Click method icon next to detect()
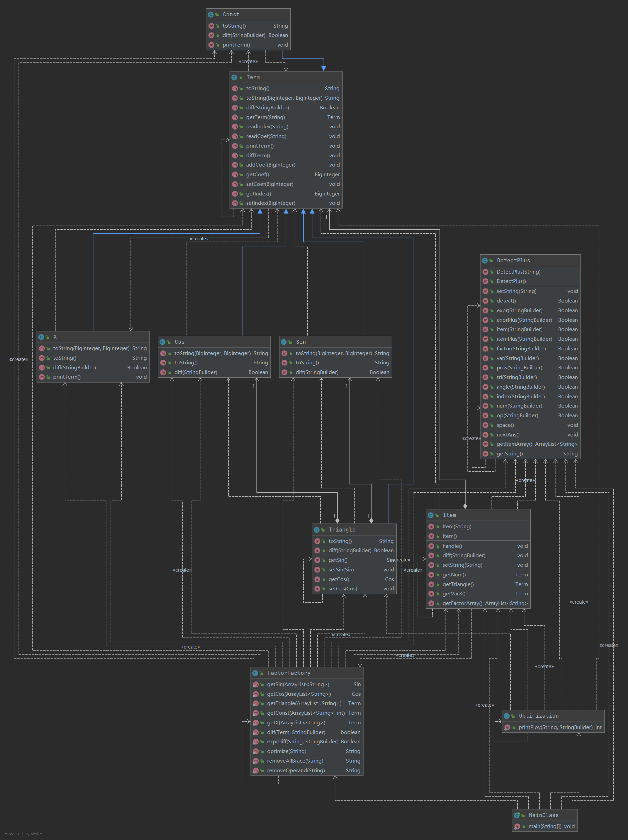 (x=485, y=301)
